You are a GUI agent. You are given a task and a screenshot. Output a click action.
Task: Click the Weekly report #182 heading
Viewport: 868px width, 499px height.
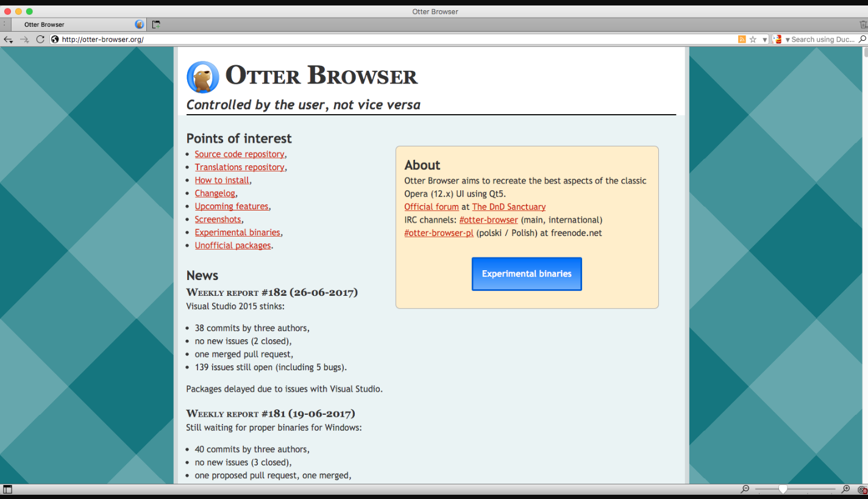point(272,292)
